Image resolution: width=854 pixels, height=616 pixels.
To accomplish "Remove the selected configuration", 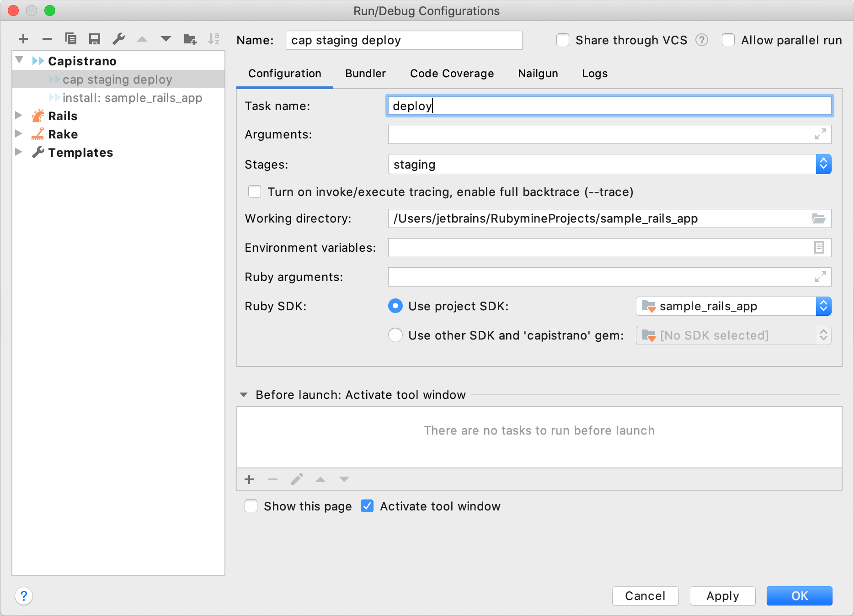I will 47,39.
